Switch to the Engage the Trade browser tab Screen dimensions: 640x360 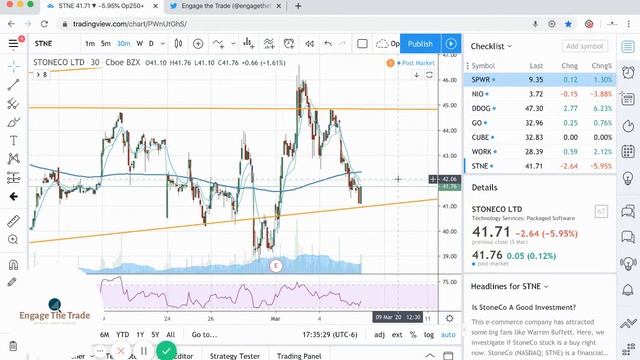click(226, 6)
